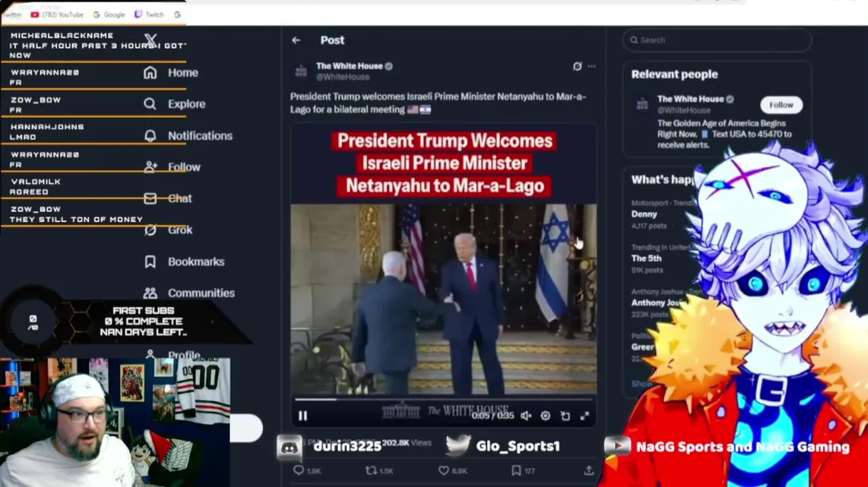
Task: Share the post via share icon
Action: (589, 470)
